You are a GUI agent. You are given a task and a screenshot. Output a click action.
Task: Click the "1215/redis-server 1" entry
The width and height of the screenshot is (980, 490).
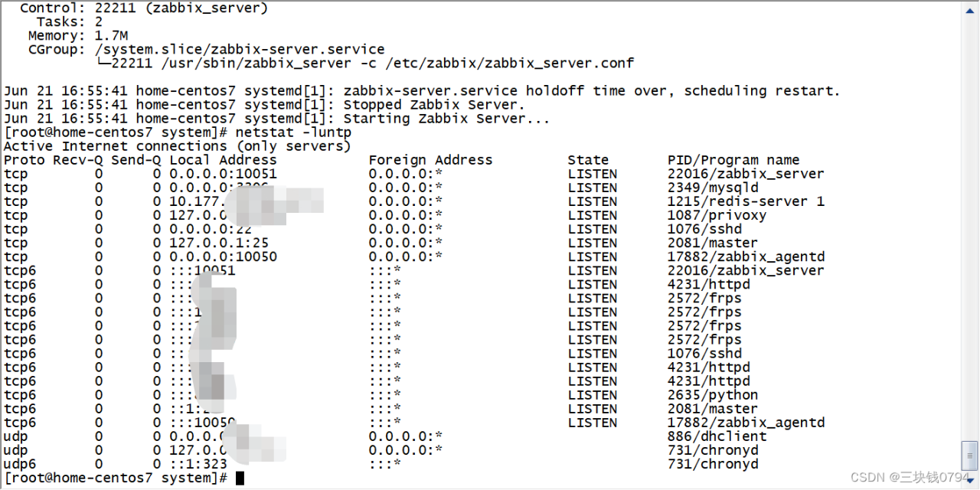pos(746,201)
